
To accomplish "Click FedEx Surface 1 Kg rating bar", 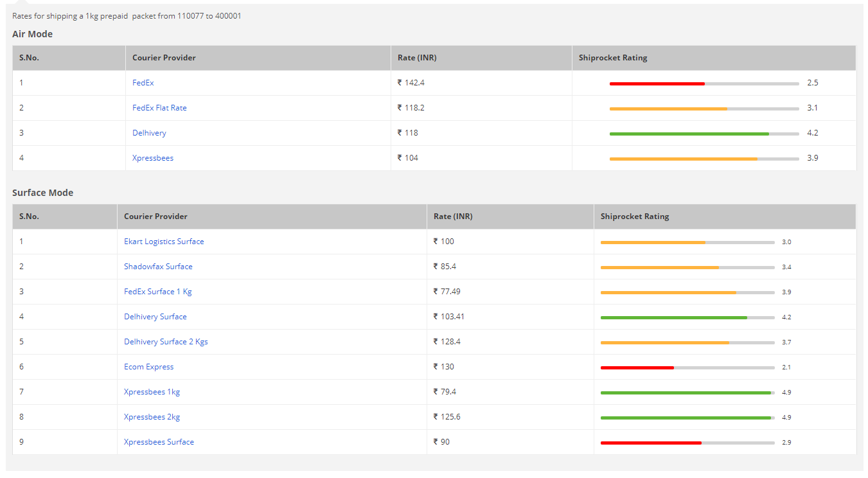I will [687, 292].
